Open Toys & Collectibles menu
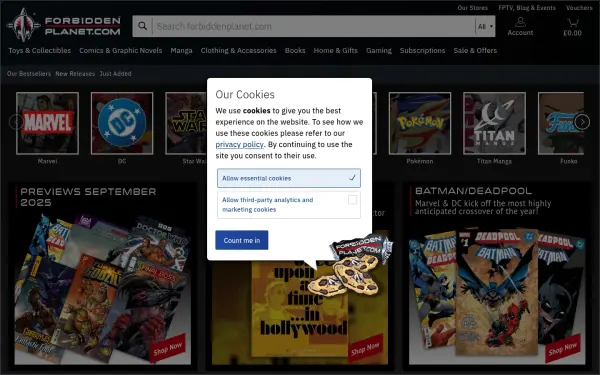 point(40,51)
